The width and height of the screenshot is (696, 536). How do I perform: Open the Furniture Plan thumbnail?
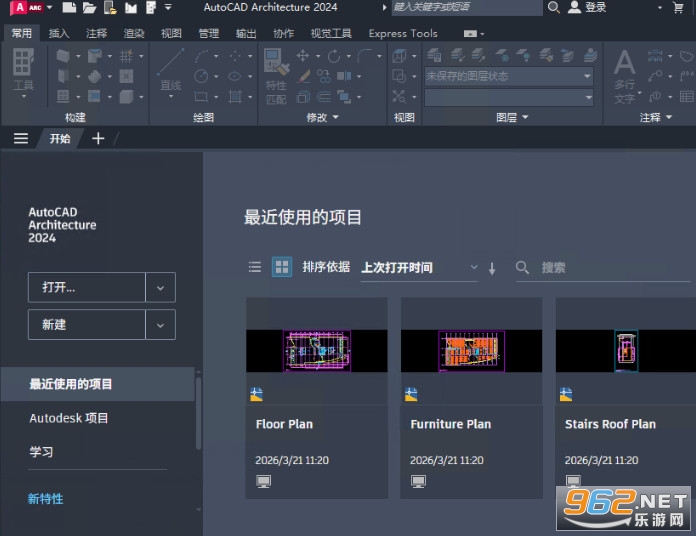471,351
